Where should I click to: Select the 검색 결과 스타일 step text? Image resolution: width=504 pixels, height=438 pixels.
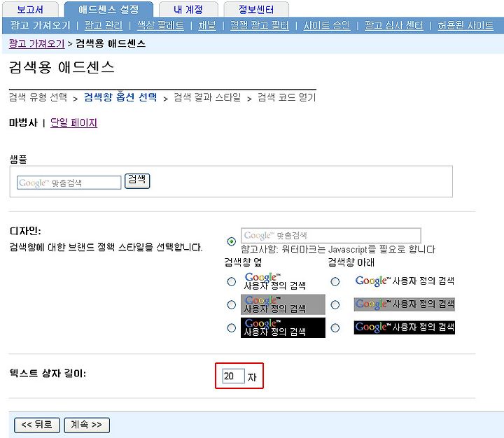click(207, 97)
